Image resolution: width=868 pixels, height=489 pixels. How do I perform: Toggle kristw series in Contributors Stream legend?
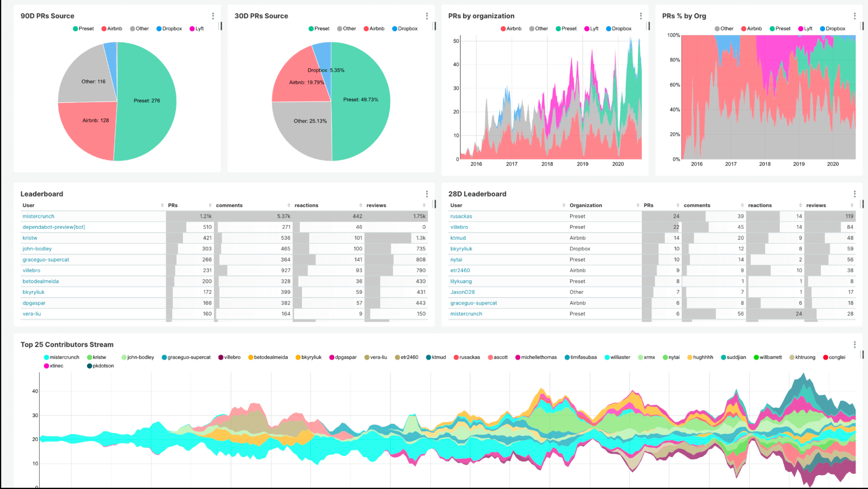[x=96, y=357]
